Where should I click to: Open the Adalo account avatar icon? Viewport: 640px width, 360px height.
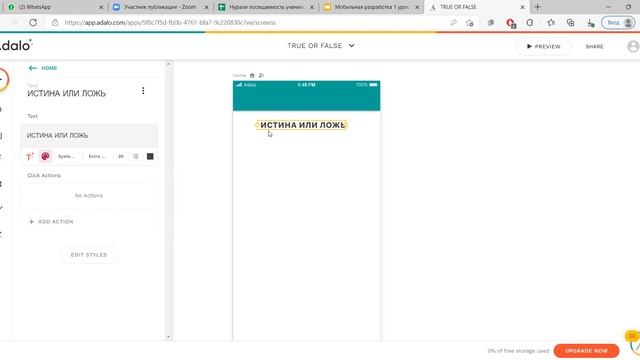[x=633, y=47]
